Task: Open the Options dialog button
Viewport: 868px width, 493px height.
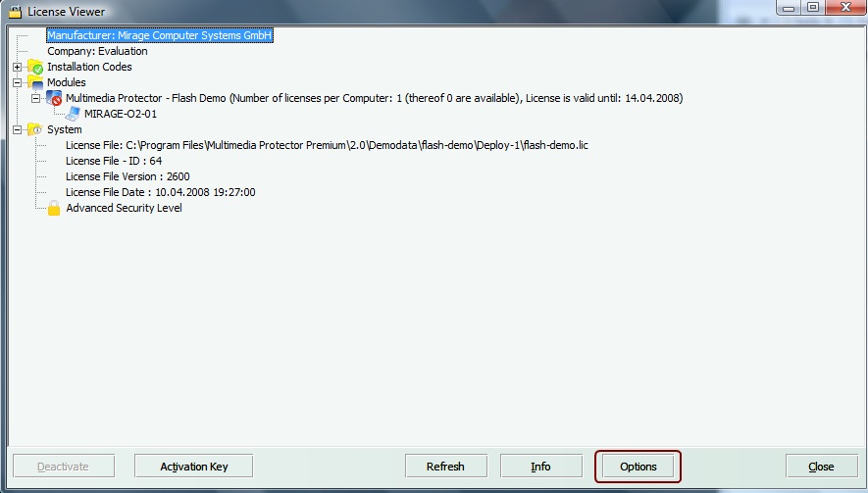Action: pos(638,467)
